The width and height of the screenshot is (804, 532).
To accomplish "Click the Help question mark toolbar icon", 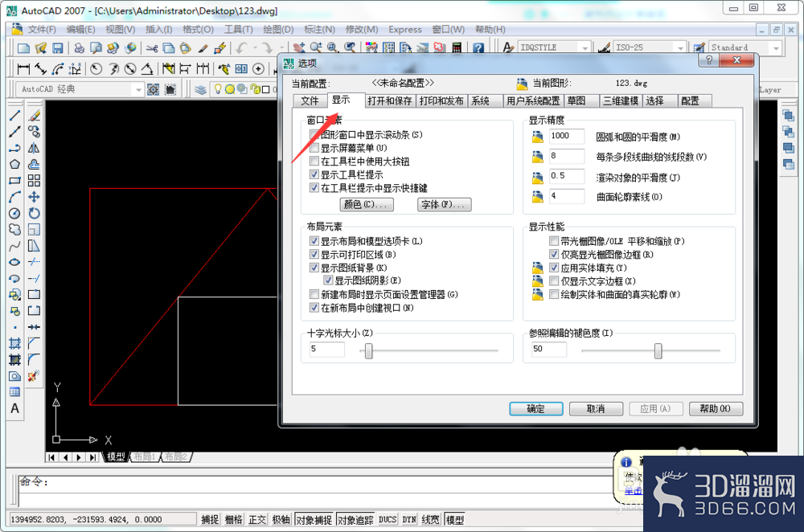I will [478, 48].
